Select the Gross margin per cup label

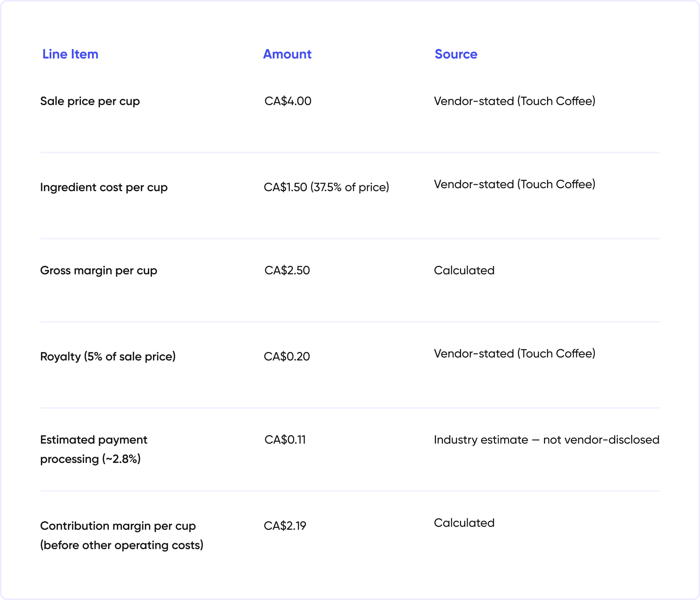click(98, 271)
